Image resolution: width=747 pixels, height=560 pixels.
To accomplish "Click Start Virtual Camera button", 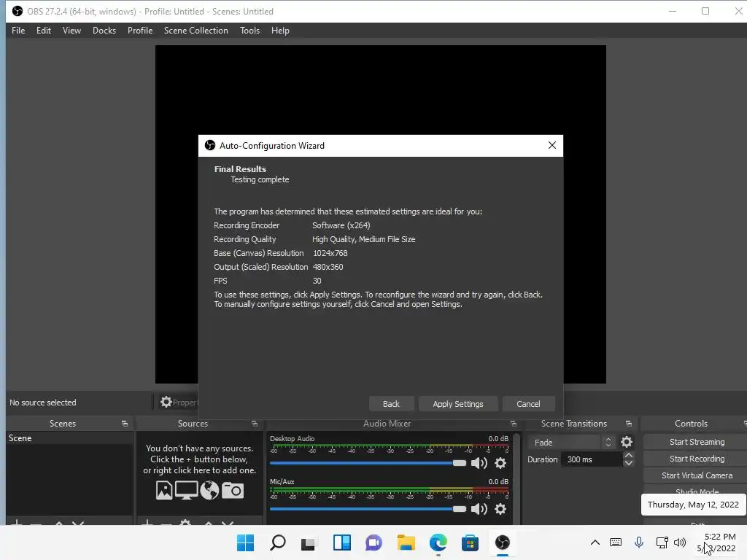I will pyautogui.click(x=697, y=475).
